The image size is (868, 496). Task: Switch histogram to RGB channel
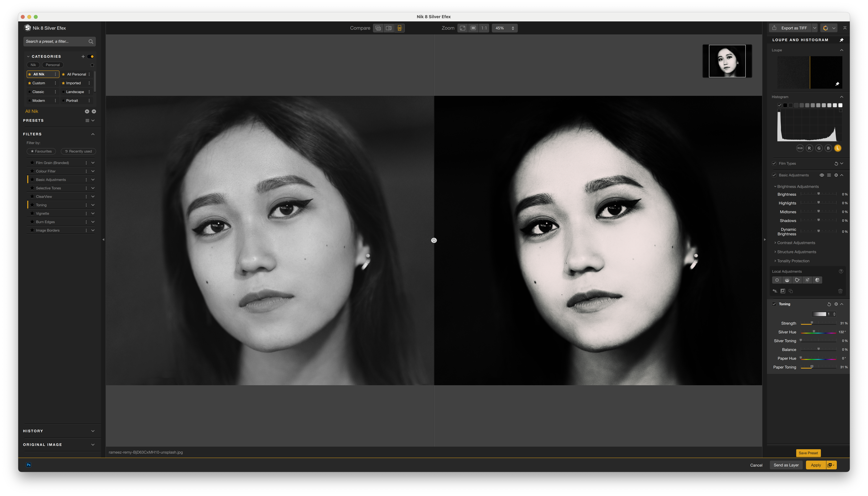pos(800,148)
